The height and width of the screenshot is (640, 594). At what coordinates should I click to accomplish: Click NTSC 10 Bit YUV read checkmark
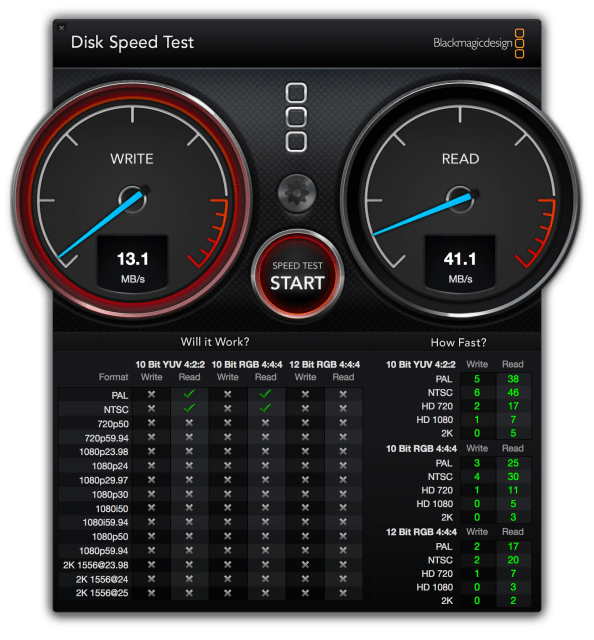click(189, 408)
